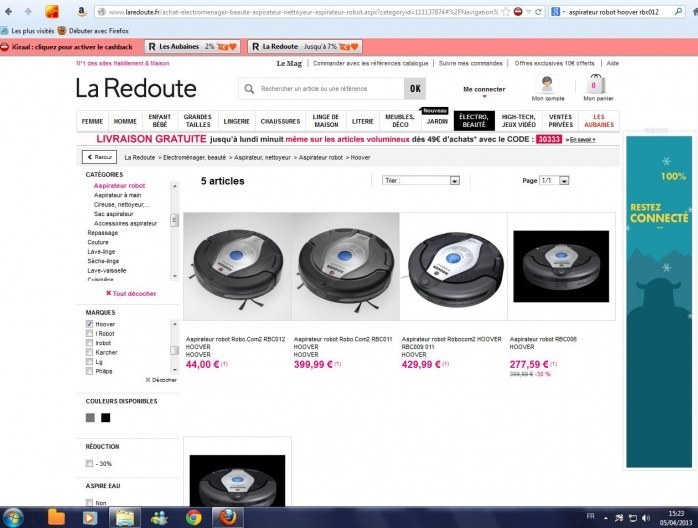Select the HIGH-TECH, JEUX VIDÉO tab
Screen dimensions: 698x528
(x=518, y=121)
